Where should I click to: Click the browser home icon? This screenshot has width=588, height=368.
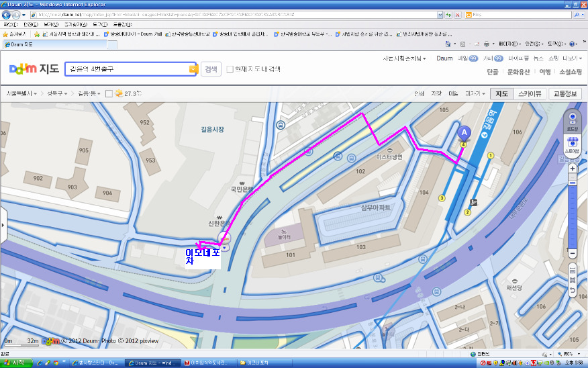[x=448, y=44]
